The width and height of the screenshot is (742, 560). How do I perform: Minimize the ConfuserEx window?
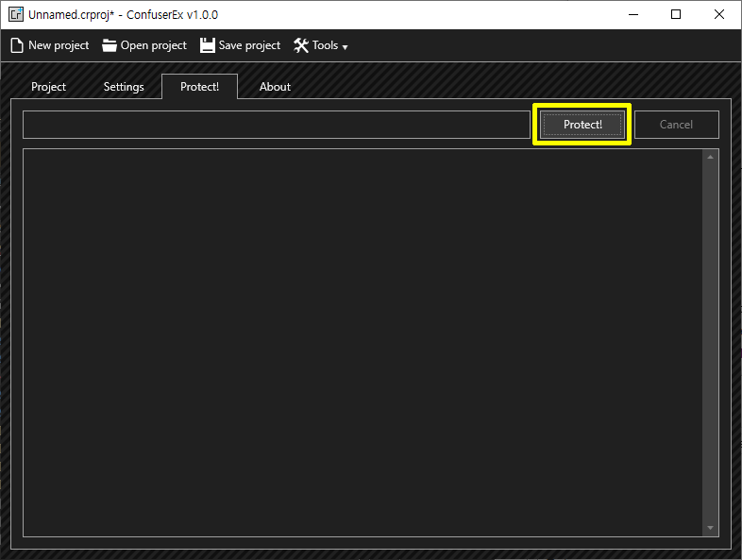point(633,14)
